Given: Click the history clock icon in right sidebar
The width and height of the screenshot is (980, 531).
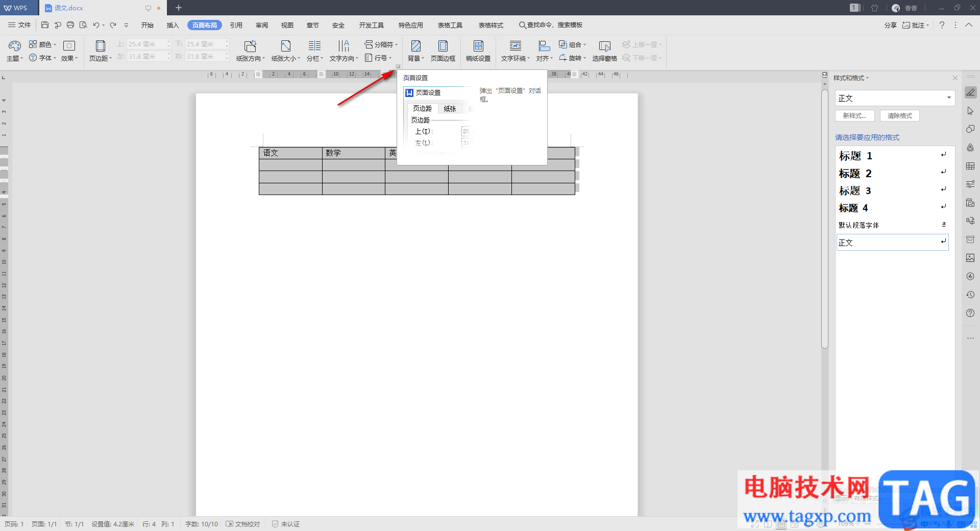Looking at the screenshot, I should coord(970,295).
